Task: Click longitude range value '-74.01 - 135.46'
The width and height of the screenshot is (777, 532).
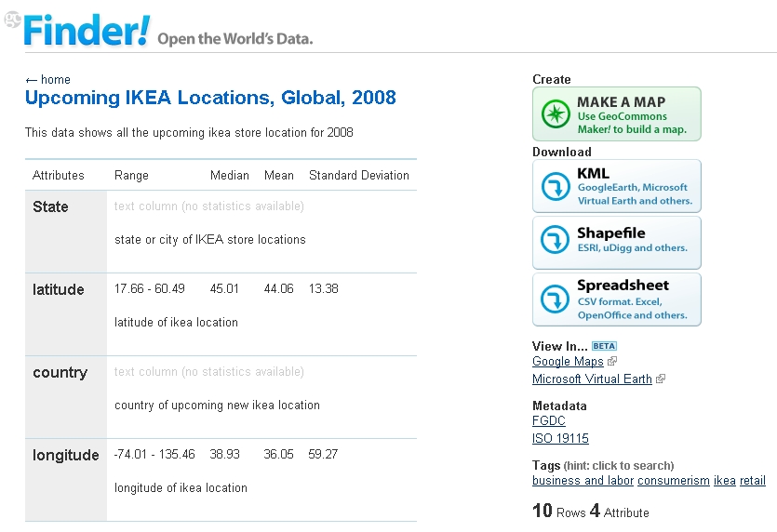Action: 154,454
